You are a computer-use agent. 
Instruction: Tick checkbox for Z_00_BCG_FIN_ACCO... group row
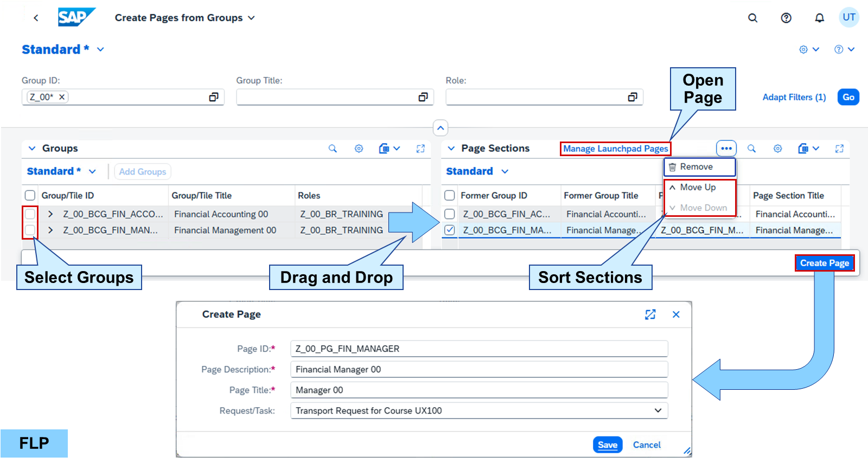(x=30, y=214)
